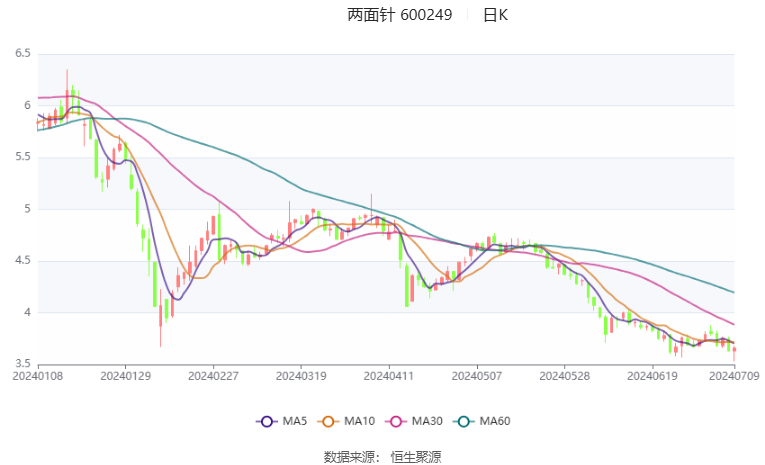Pick the 20240319 date axis label
765x465 pixels.
[301, 377]
